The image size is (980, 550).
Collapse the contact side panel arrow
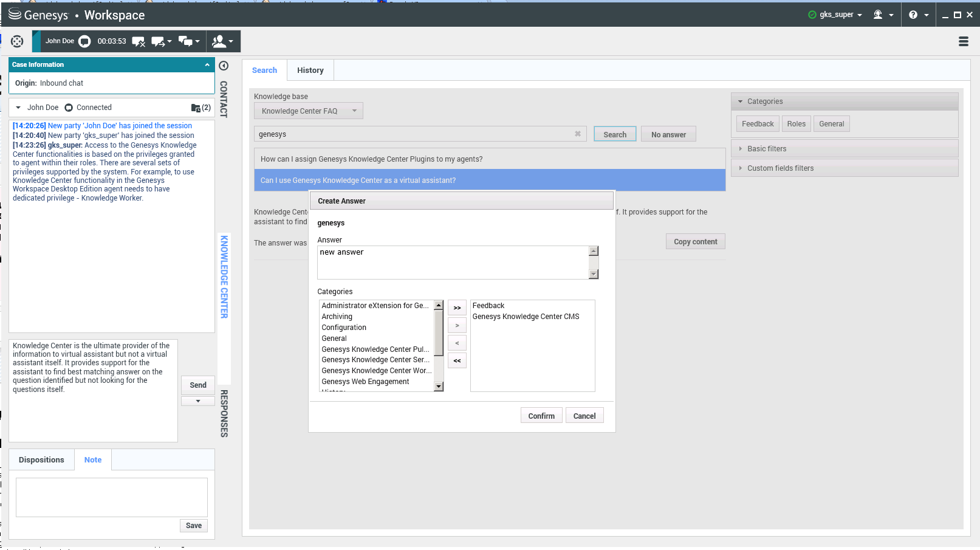click(x=224, y=66)
